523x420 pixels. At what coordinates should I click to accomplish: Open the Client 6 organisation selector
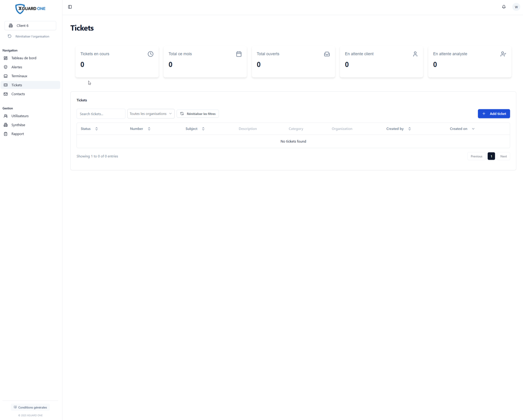[x=30, y=25]
